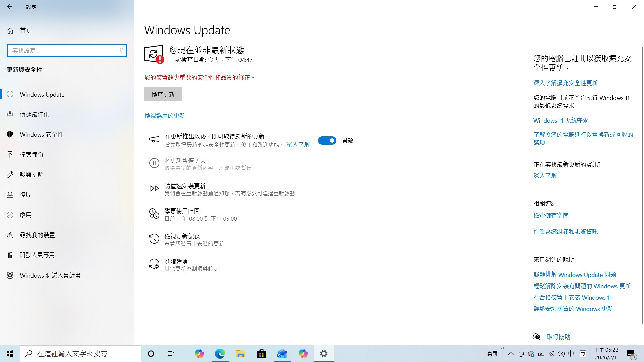
Task: Click the 尋找設定 search field
Action: [67, 50]
